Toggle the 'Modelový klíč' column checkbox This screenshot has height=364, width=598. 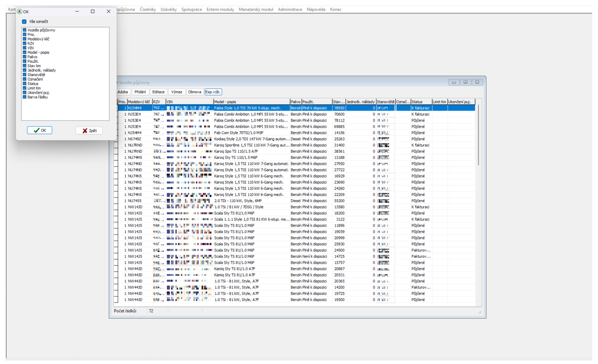pyautogui.click(x=25, y=39)
